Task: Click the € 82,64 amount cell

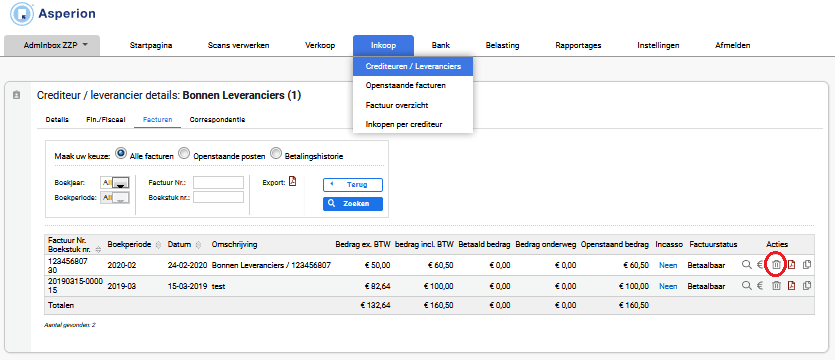Action: click(378, 286)
